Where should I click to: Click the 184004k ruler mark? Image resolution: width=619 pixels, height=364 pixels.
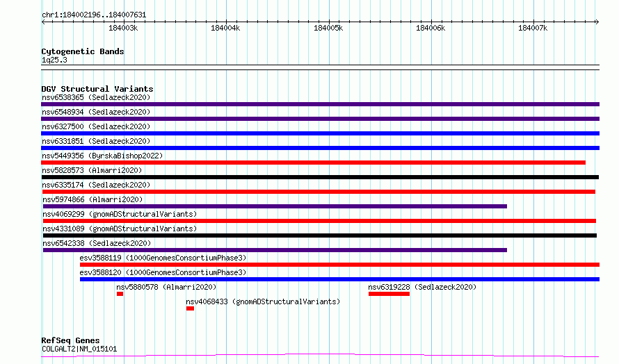coord(225,28)
